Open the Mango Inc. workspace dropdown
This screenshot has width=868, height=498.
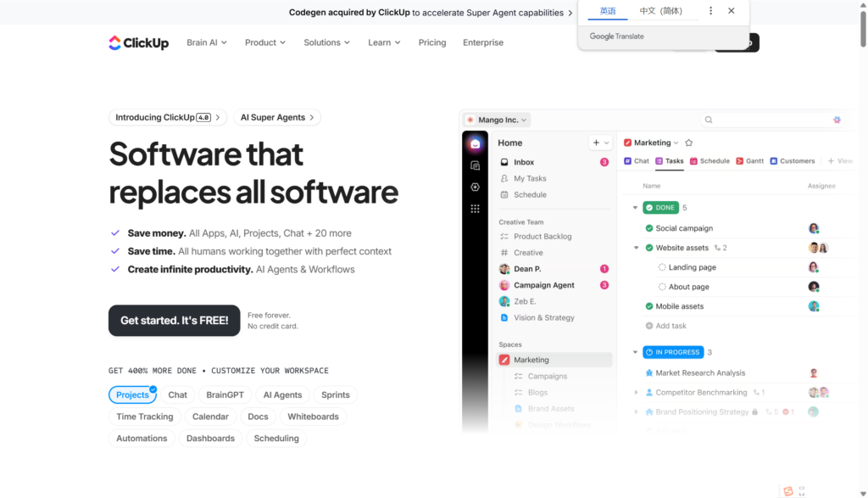[497, 120]
